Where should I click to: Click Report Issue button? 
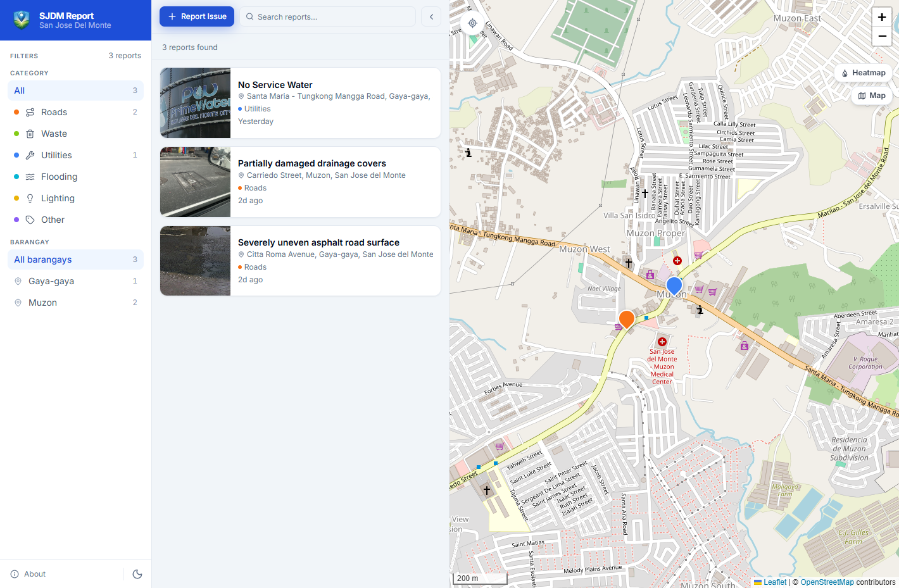tap(197, 16)
